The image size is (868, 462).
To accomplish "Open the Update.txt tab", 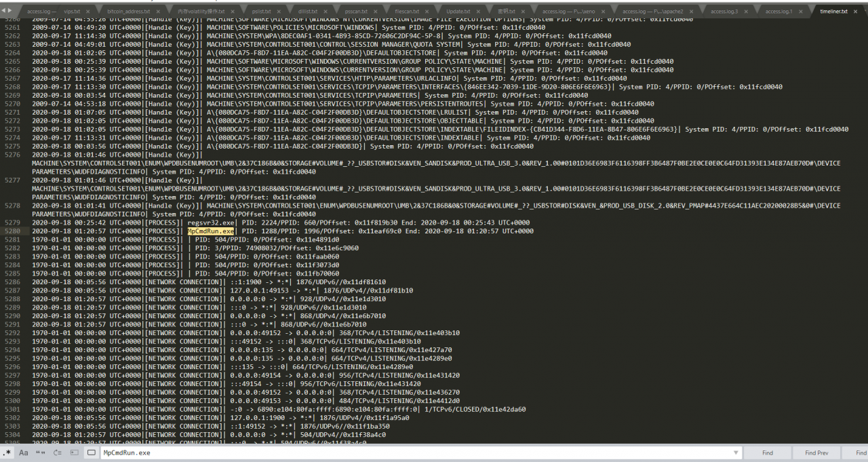I will coord(458,12).
